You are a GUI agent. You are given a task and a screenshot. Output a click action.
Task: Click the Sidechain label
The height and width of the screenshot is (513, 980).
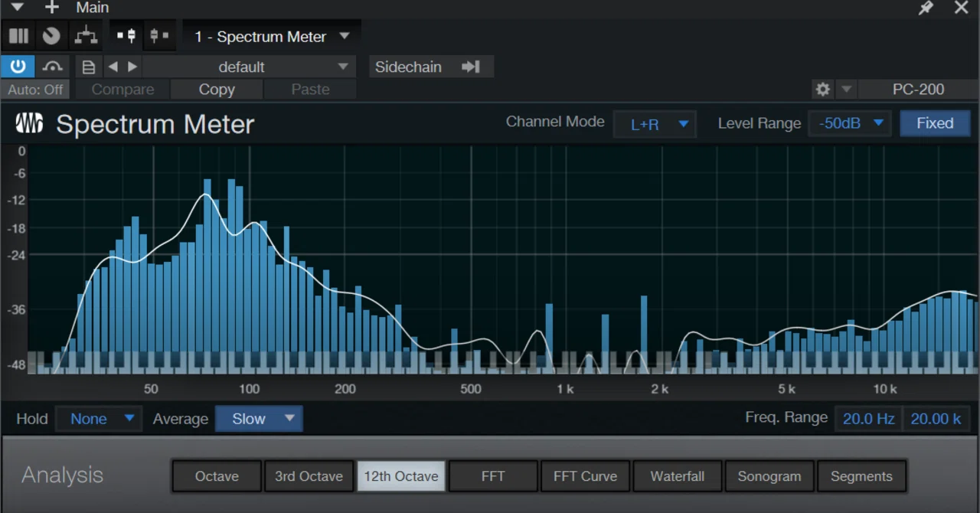(x=408, y=67)
